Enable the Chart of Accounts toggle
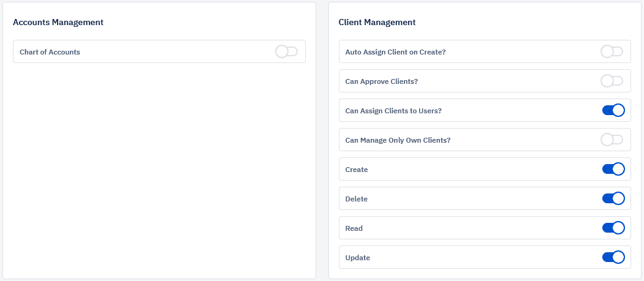This screenshot has width=644, height=281. point(286,51)
